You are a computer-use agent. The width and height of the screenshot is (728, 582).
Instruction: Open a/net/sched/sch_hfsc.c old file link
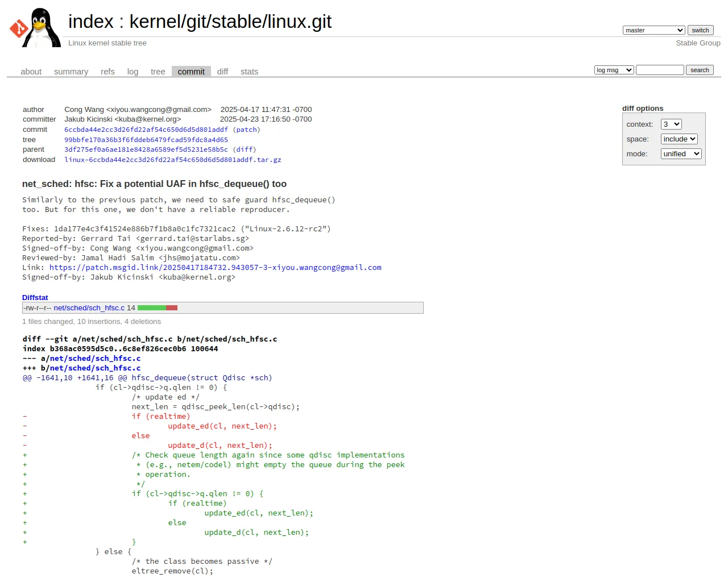click(x=95, y=359)
